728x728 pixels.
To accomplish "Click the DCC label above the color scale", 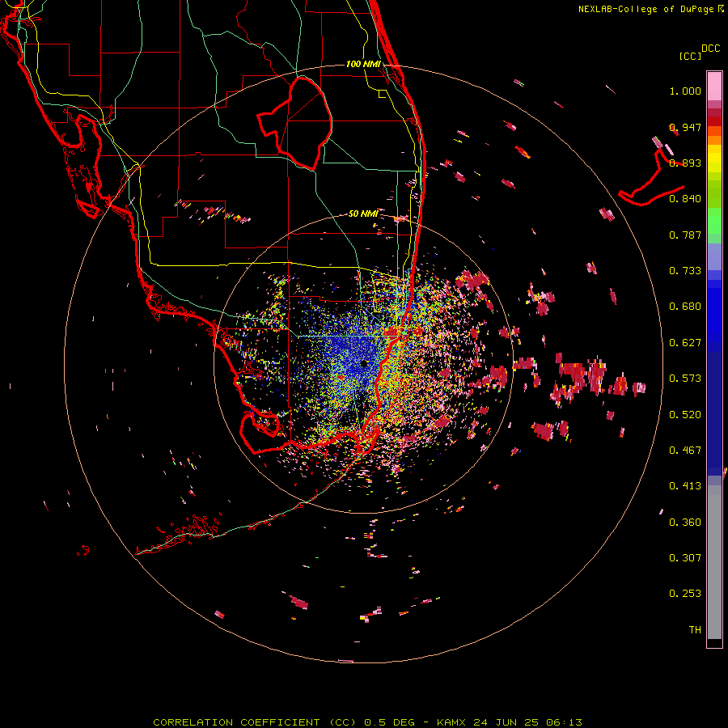I will coord(710,49).
